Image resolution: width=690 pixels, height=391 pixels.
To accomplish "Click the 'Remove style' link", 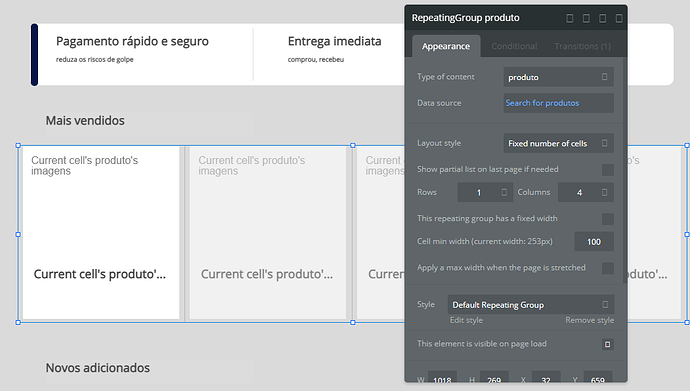I will point(590,320).
